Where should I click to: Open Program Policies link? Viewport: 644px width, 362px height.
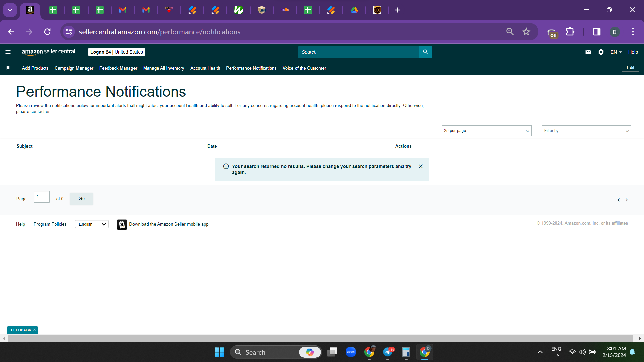coord(50,224)
